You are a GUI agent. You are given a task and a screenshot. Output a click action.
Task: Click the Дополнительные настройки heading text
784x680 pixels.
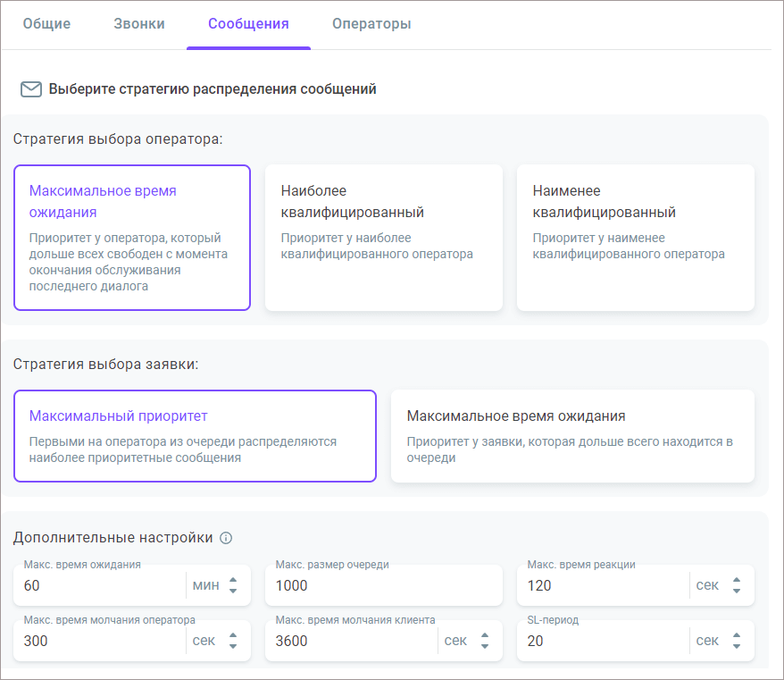pyautogui.click(x=113, y=537)
